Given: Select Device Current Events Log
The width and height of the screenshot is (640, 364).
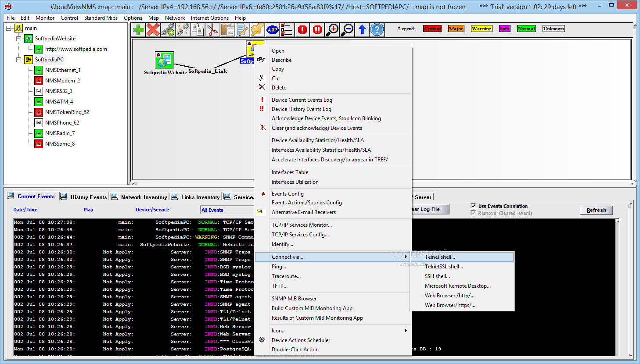Looking at the screenshot, I should (333, 100).
